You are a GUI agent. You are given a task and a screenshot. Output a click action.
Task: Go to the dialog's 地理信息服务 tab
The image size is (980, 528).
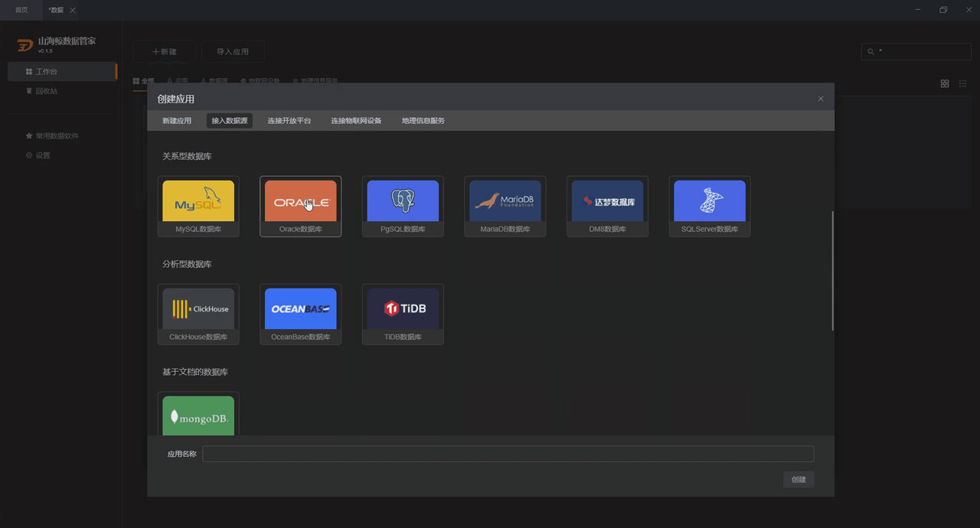point(423,121)
